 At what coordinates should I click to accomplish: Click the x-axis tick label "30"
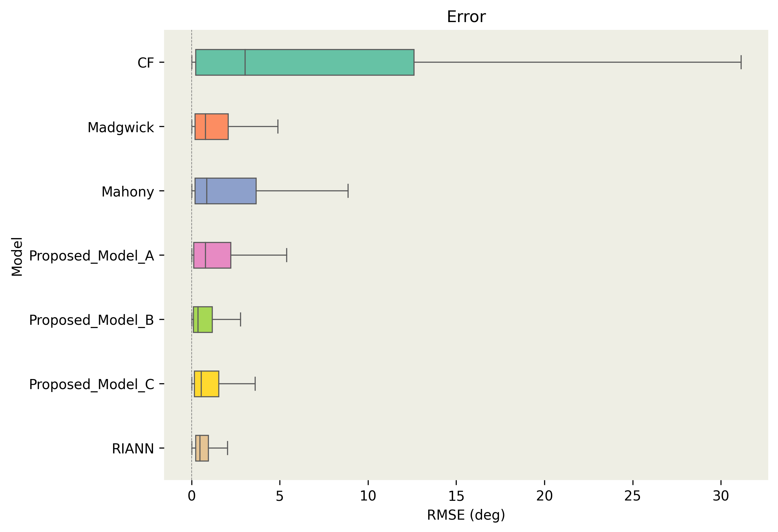point(721,496)
